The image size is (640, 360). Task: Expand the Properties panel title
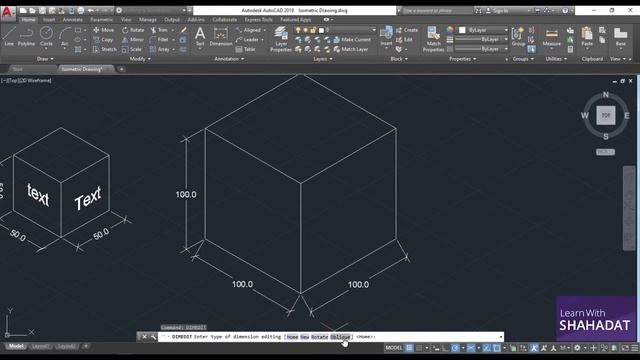462,59
